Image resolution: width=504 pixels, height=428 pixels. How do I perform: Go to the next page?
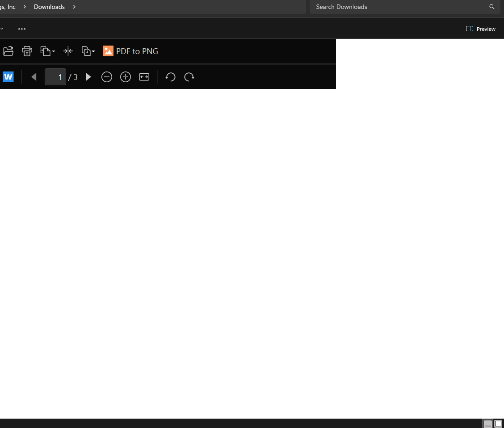(x=88, y=77)
